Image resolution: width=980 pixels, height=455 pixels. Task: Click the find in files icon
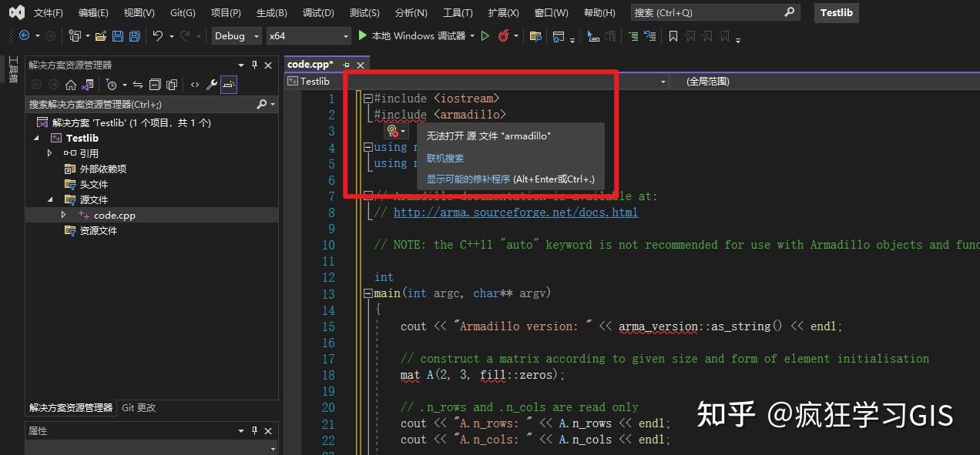[x=535, y=36]
